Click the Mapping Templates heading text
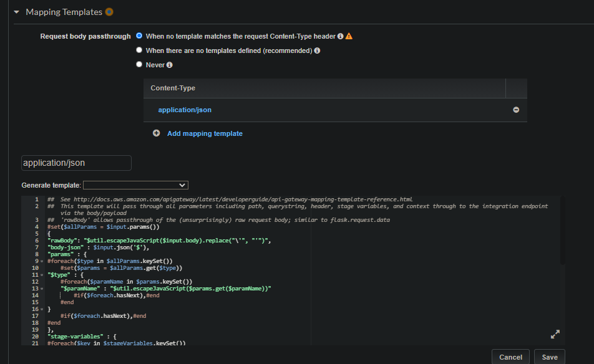Screen dimensions: 594x364 [64, 12]
